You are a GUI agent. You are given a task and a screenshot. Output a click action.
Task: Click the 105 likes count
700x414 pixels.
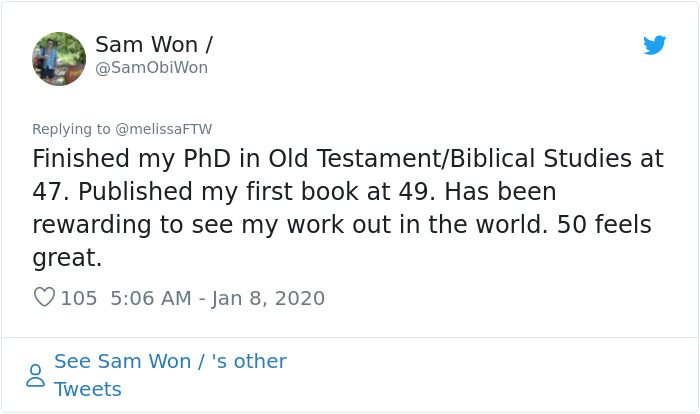click(x=79, y=298)
